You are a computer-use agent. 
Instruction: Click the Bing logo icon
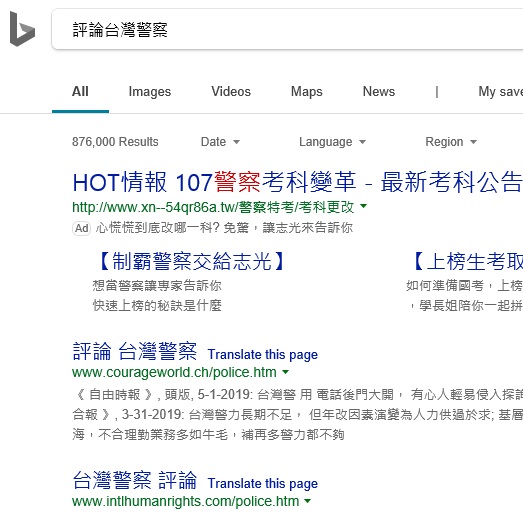[22, 29]
